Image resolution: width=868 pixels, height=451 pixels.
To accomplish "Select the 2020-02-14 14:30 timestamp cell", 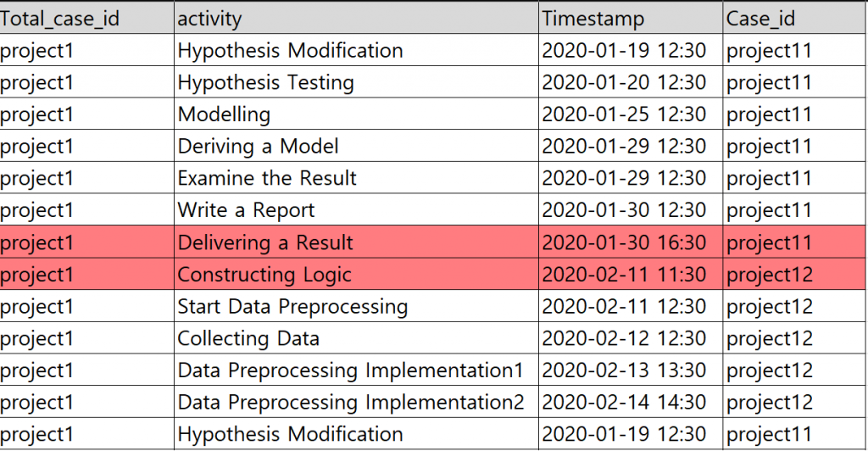I will tap(623, 402).
